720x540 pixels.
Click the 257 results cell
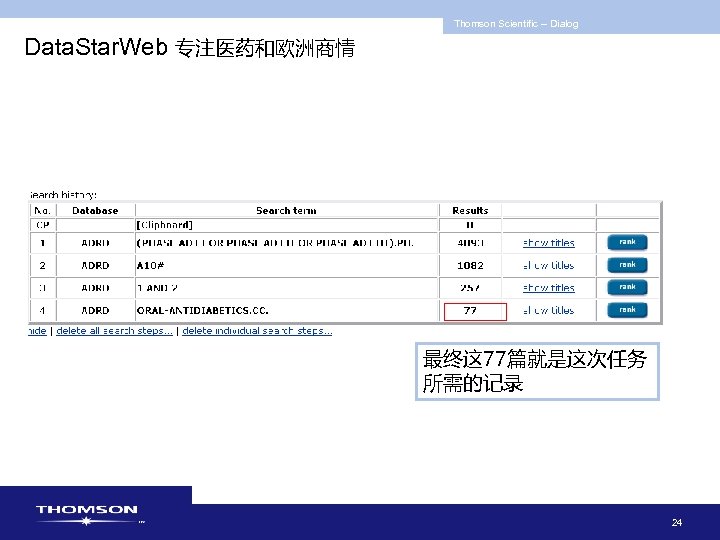point(470,288)
